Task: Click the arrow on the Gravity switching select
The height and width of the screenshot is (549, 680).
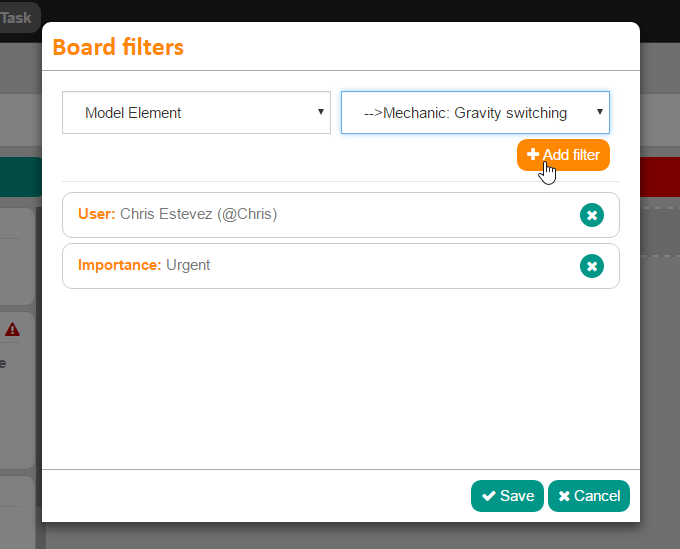Action: coord(600,112)
